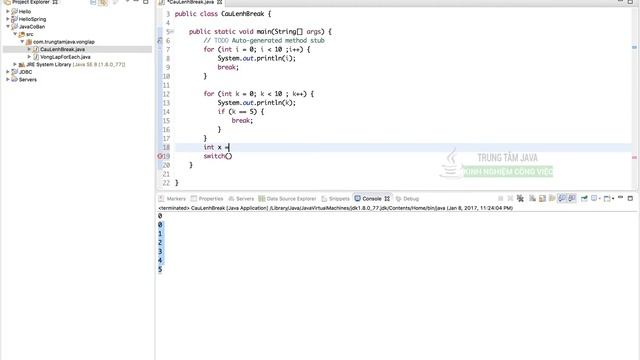The height and width of the screenshot is (360, 640).
Task: Collapse all in Project Explorer toolbar
Action: (93, 2)
